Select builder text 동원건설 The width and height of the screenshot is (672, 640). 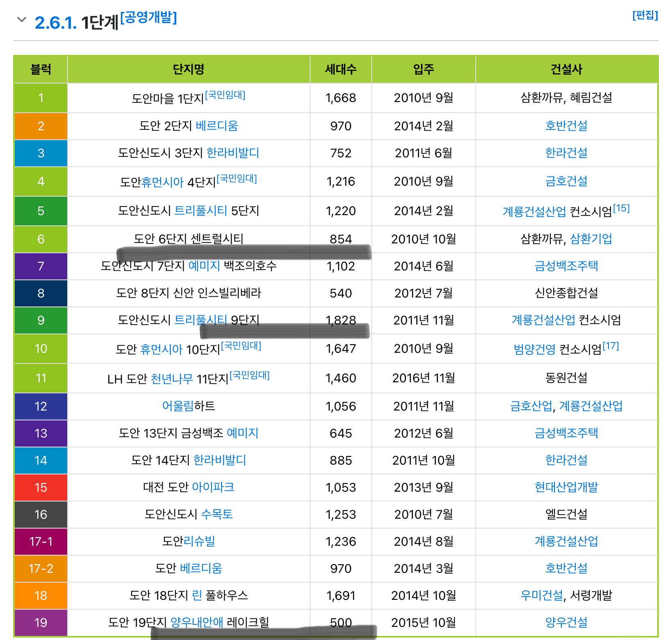(566, 378)
